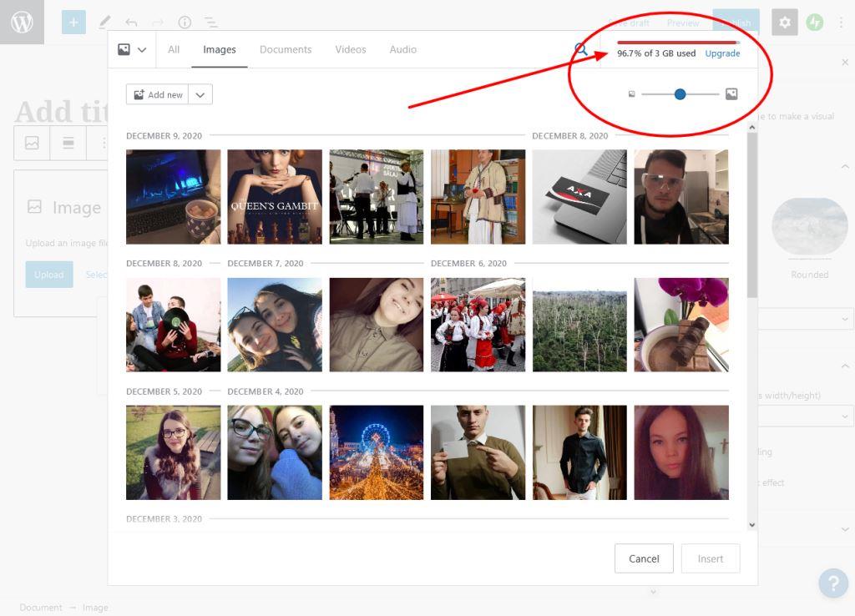The image size is (855, 616).
Task: Switch to the Videos tab
Action: pyautogui.click(x=351, y=50)
